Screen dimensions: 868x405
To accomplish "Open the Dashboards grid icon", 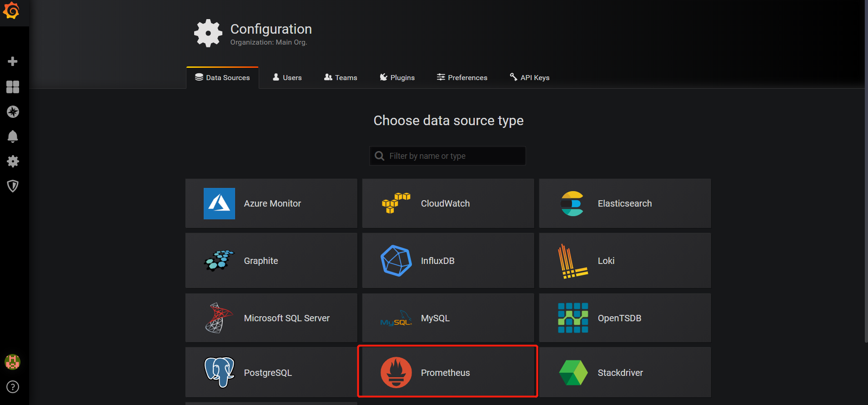I will [13, 87].
